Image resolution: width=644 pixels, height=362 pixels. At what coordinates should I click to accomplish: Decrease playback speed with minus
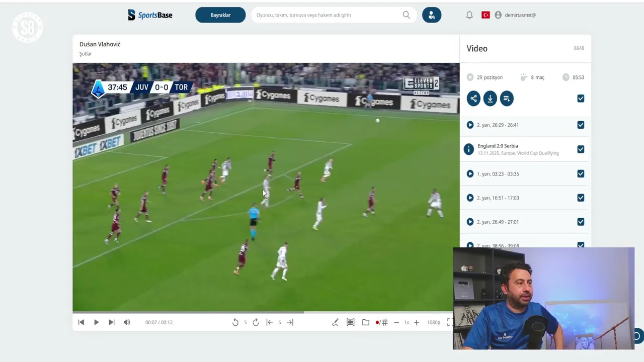[396, 322]
